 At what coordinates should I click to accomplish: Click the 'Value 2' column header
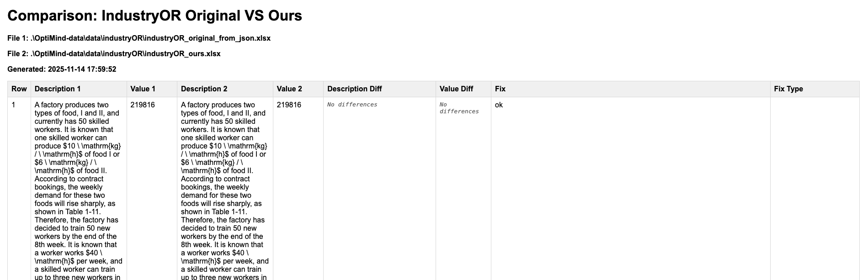coord(289,89)
